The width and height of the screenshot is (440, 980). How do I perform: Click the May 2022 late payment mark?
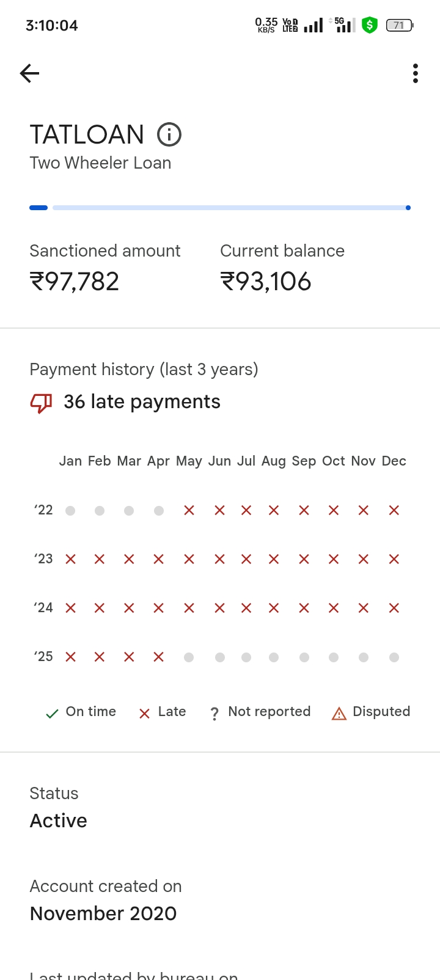point(189,510)
